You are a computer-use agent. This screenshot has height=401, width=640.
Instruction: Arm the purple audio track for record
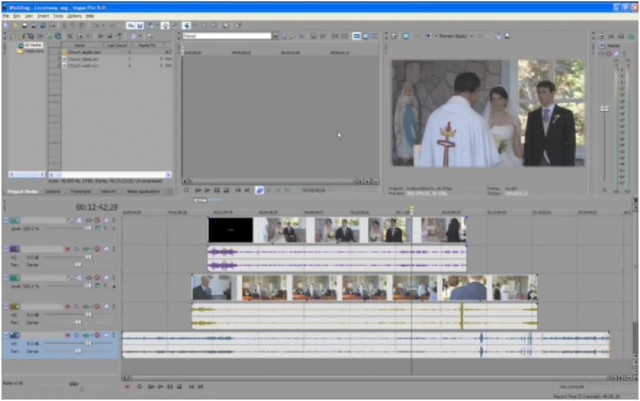(68, 249)
